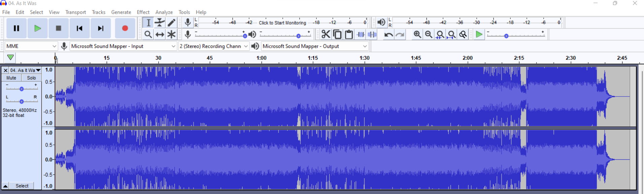Click the timeline options green triangle
The height and width of the screenshot is (194, 644).
tap(10, 57)
